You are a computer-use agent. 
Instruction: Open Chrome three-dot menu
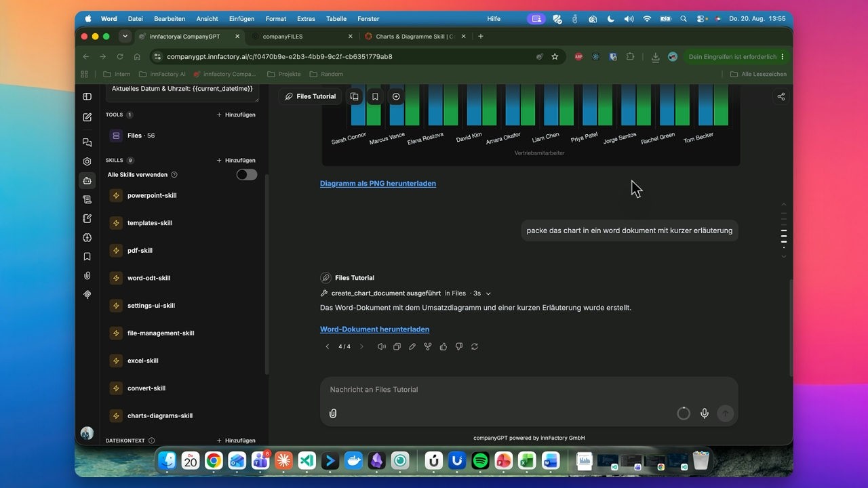[x=783, y=57]
